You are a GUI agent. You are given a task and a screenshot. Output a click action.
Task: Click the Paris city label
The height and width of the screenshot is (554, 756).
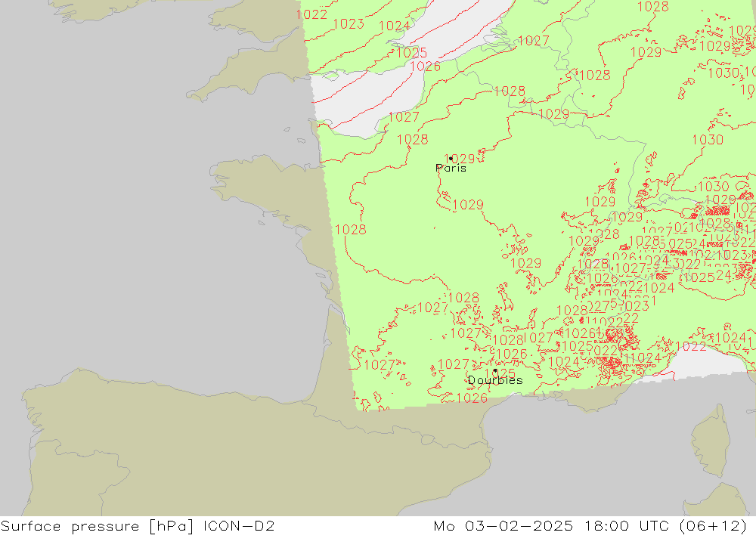(x=451, y=169)
